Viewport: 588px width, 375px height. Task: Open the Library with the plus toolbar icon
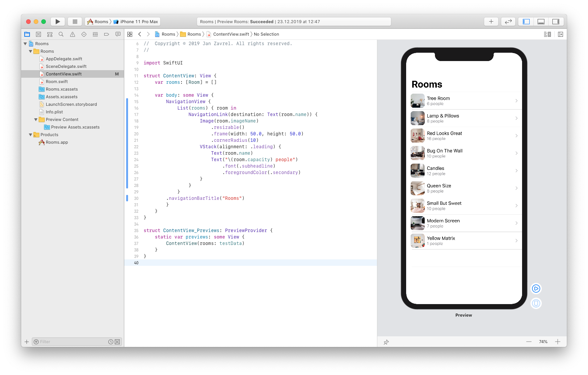pos(491,21)
